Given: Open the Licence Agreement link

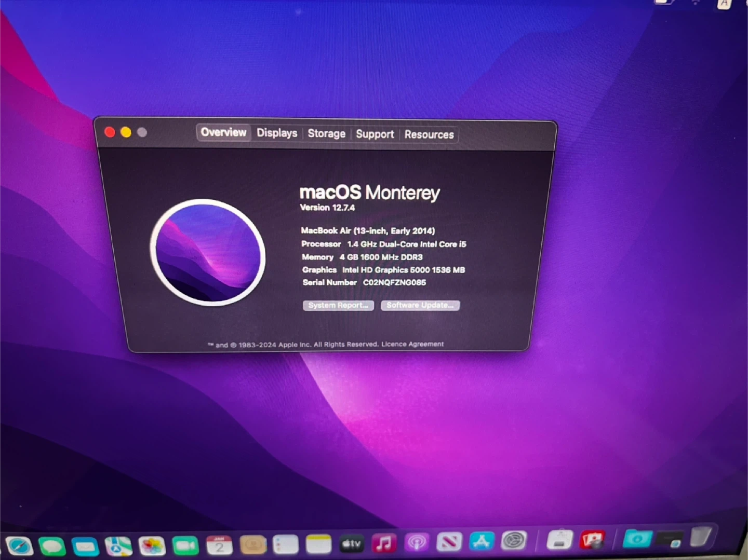Looking at the screenshot, I should point(412,344).
